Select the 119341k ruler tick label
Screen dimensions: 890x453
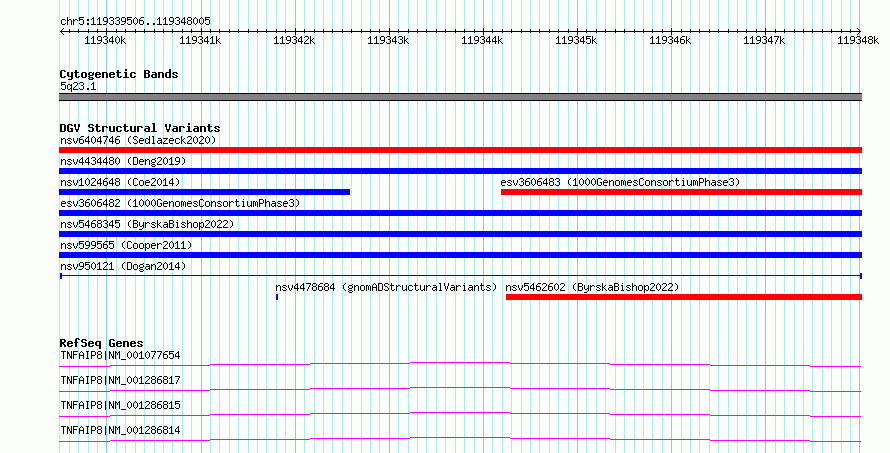click(200, 40)
